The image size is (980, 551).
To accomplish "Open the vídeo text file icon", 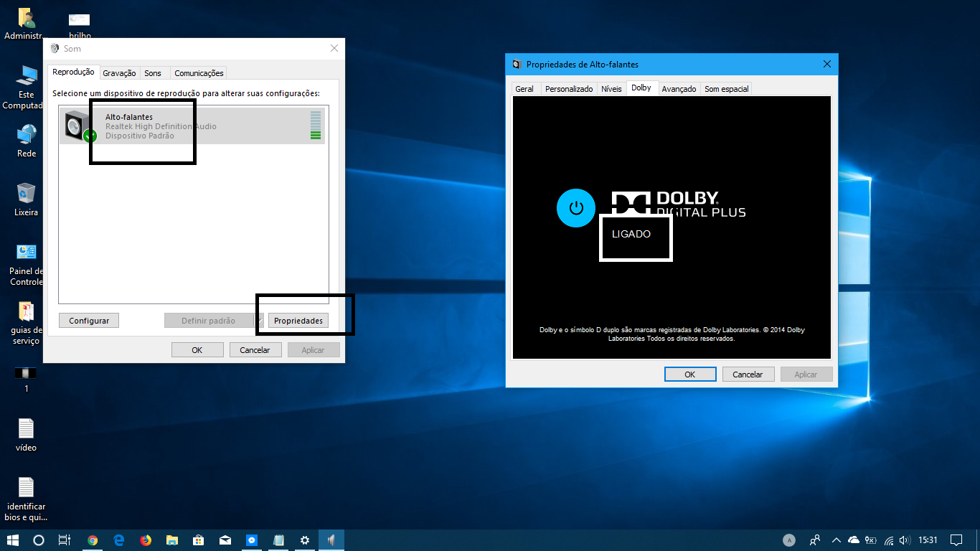I will pos(26,428).
